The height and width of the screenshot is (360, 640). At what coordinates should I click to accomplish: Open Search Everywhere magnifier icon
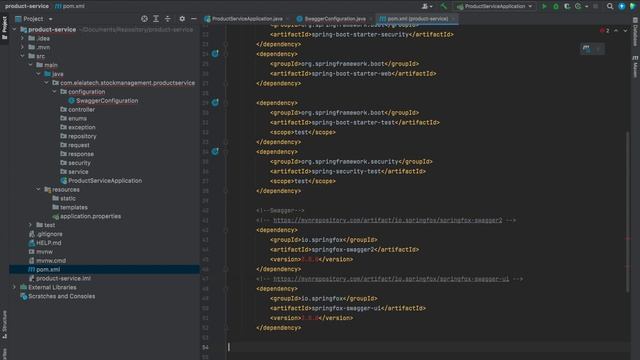click(x=610, y=6)
